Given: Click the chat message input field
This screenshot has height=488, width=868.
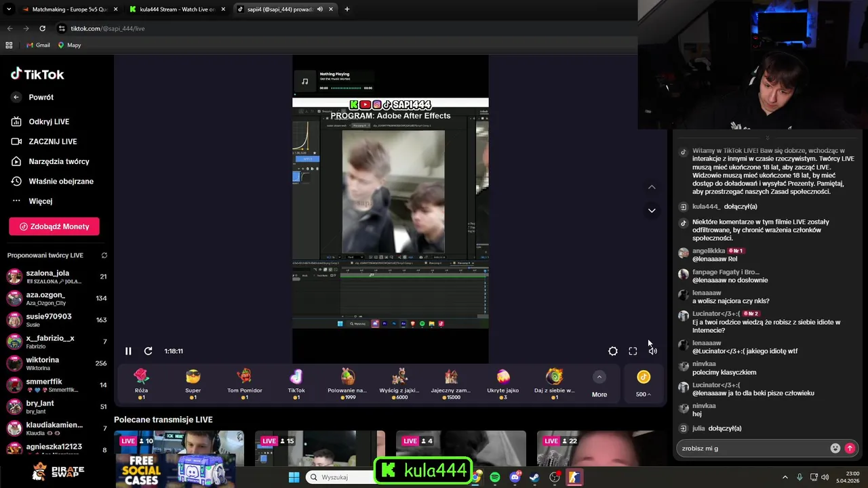Looking at the screenshot, I should point(753,448).
